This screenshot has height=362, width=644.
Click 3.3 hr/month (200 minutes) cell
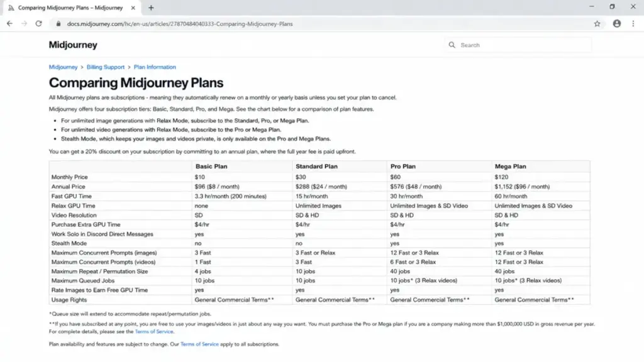point(230,197)
